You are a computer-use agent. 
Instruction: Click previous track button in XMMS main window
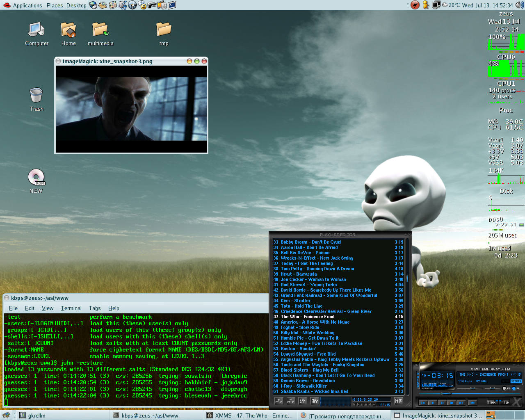[423, 403]
